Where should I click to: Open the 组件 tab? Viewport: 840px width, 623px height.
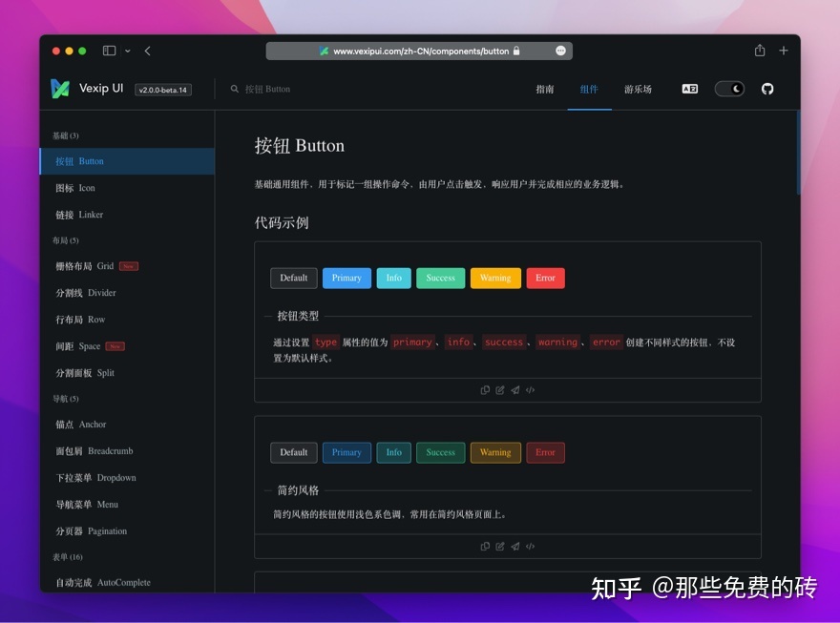click(x=589, y=90)
